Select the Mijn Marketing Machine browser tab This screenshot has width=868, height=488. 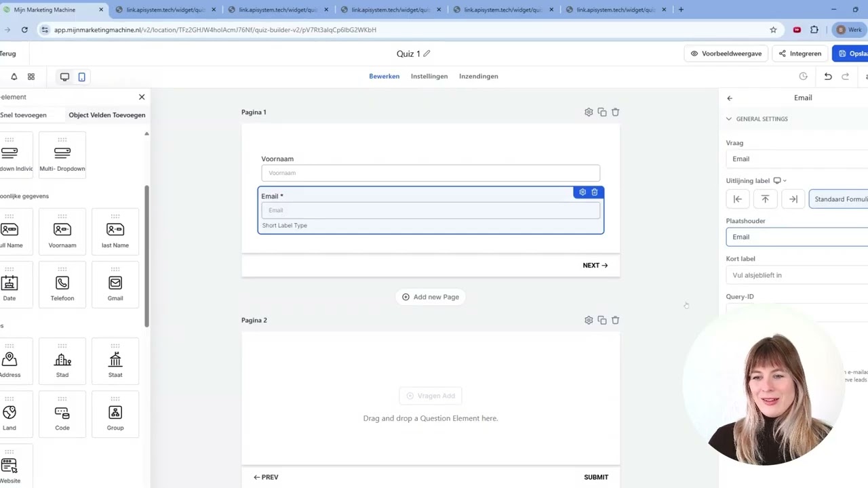point(54,9)
